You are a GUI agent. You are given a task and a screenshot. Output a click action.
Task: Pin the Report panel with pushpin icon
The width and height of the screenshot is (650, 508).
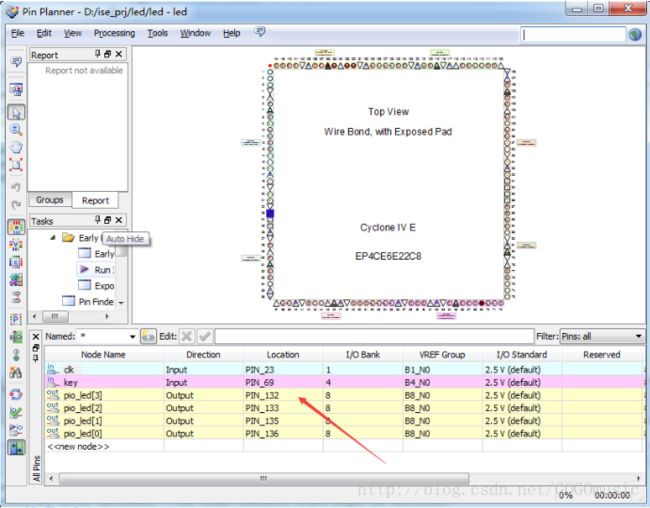coord(97,54)
